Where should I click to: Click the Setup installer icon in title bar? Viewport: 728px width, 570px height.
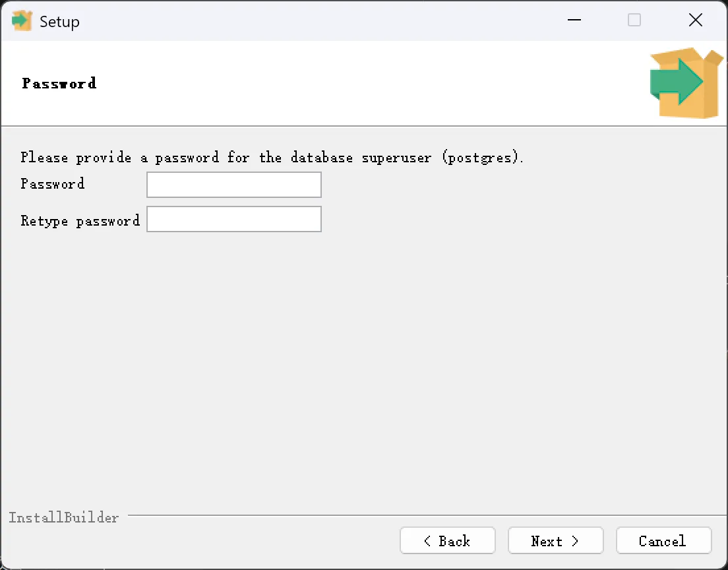tap(22, 21)
